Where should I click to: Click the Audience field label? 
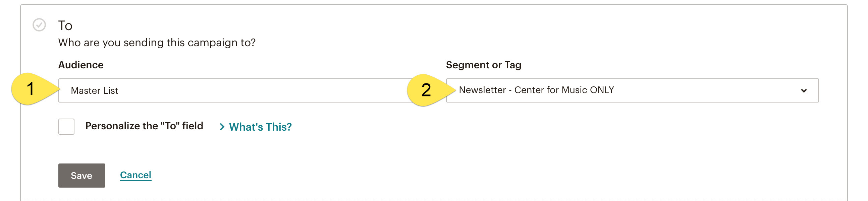click(x=81, y=65)
